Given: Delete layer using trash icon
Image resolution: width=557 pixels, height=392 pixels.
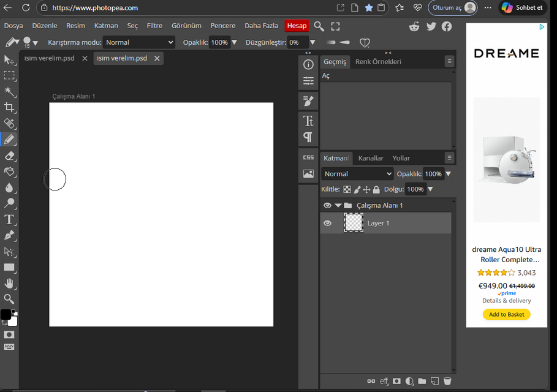Looking at the screenshot, I should (x=447, y=381).
